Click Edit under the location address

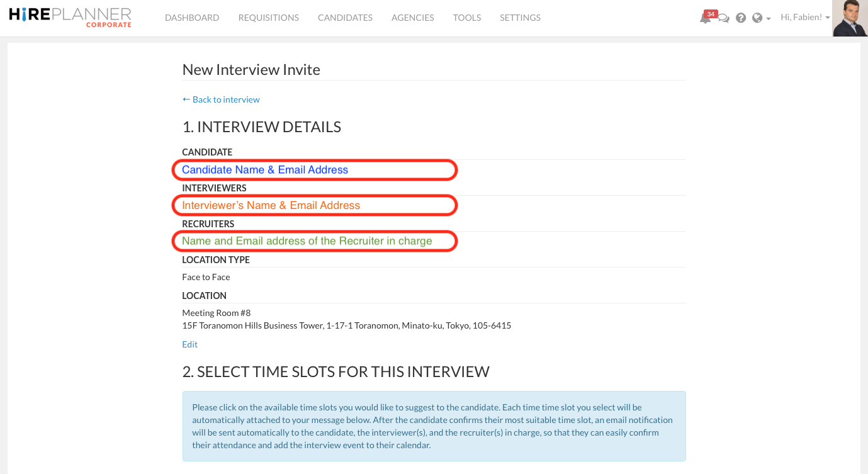click(189, 344)
